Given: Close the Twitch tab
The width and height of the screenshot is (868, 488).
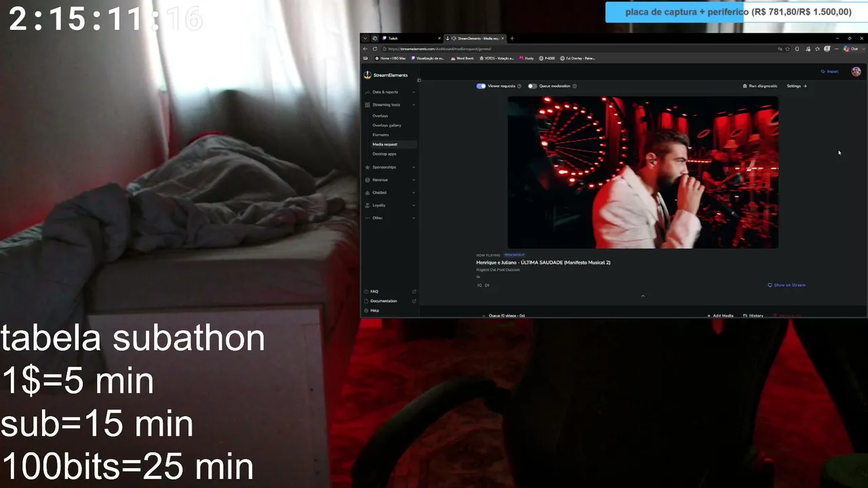Looking at the screenshot, I should pyautogui.click(x=439, y=38).
